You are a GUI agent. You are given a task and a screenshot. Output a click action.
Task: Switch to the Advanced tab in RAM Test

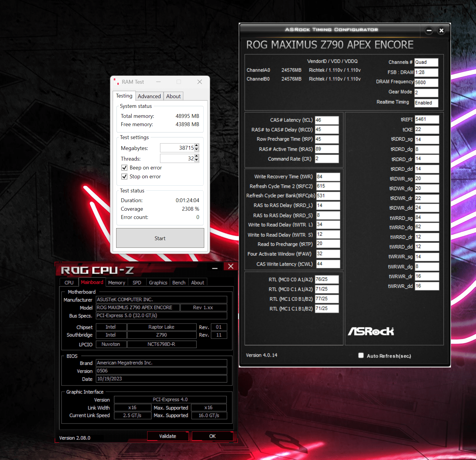pos(149,96)
